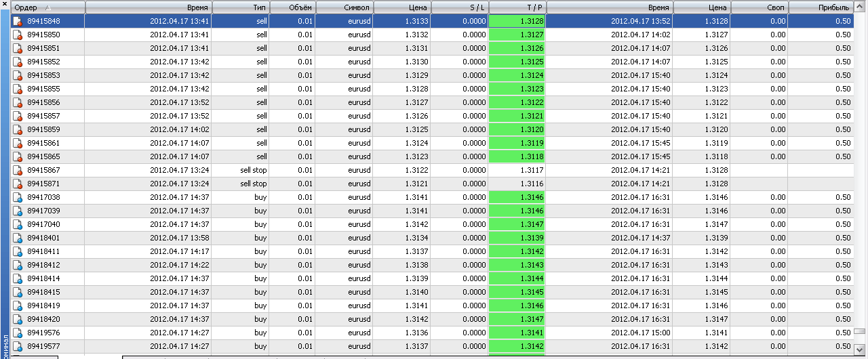
Task: Click the order icon for 89415852
Action: click(18, 62)
